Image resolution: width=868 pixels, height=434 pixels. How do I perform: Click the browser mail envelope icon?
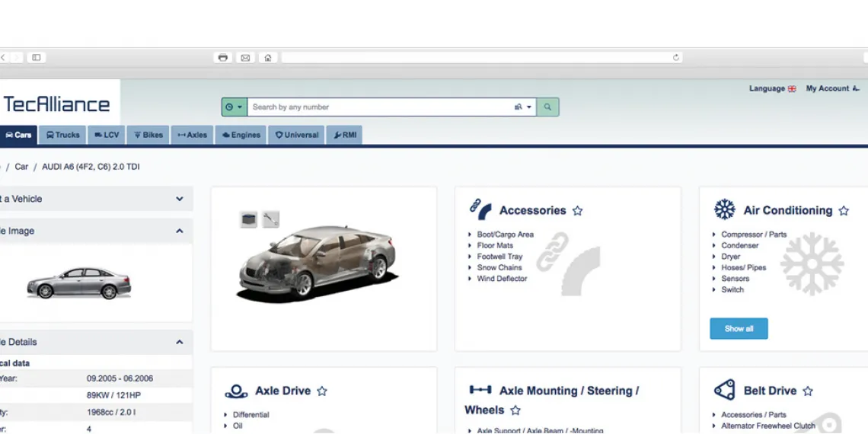click(x=245, y=58)
